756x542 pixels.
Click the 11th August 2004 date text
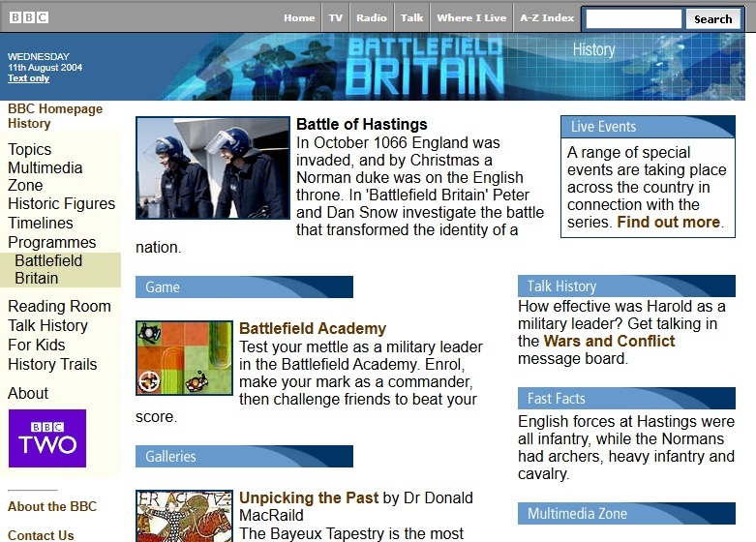45,68
